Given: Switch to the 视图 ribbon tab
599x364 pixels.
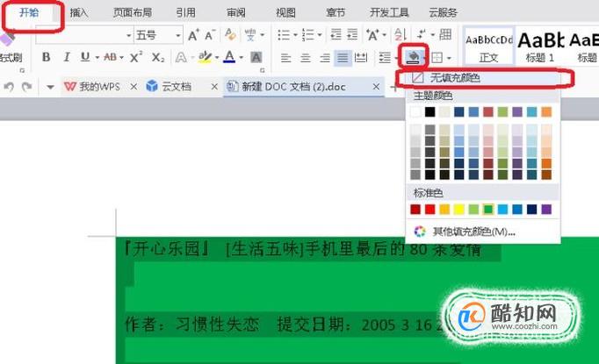Looking at the screenshot, I should point(285,12).
